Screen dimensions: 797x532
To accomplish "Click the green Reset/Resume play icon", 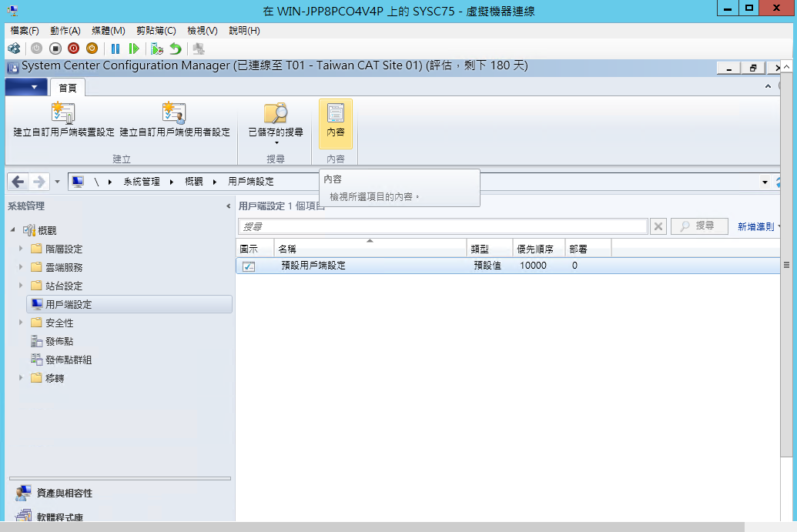I will pos(134,49).
